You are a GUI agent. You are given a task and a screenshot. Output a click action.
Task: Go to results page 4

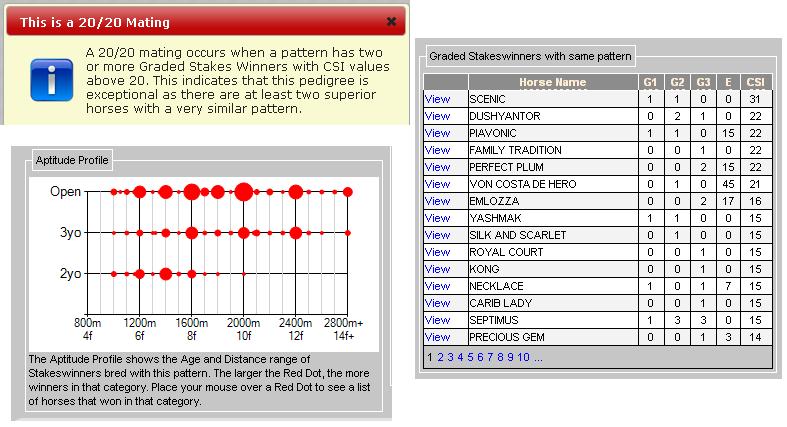tap(460, 357)
